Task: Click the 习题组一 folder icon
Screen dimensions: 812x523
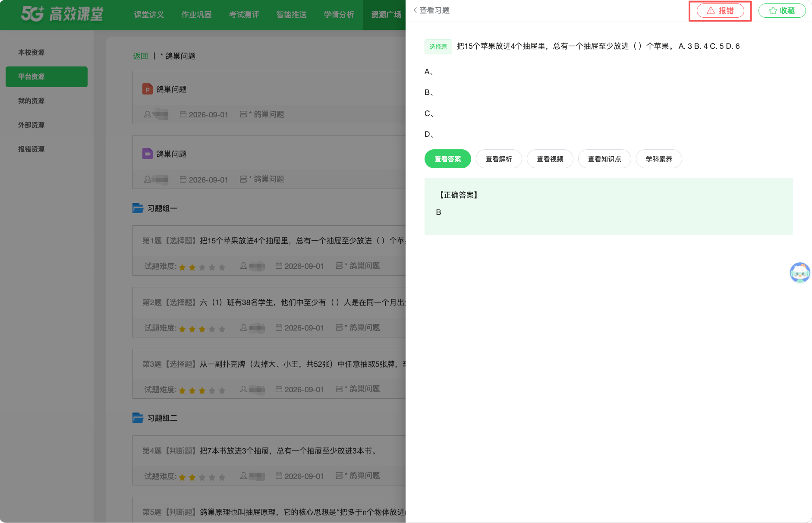Action: 138,208
